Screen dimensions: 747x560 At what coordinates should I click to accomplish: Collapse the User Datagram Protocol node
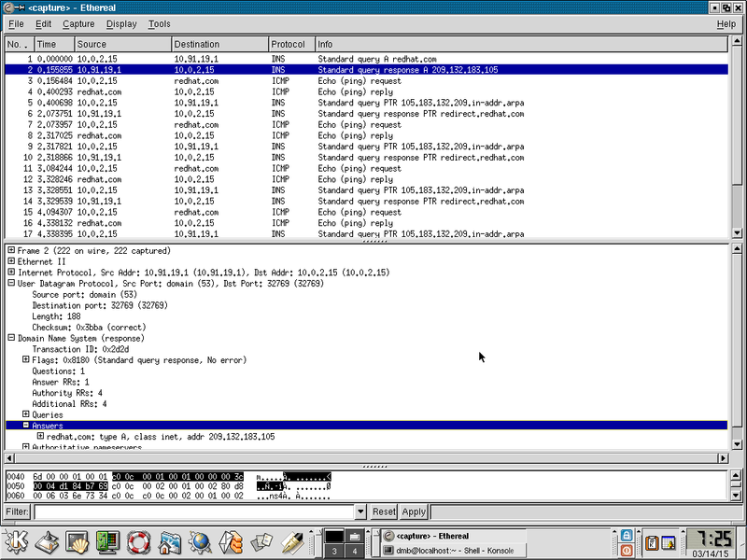[11, 284]
